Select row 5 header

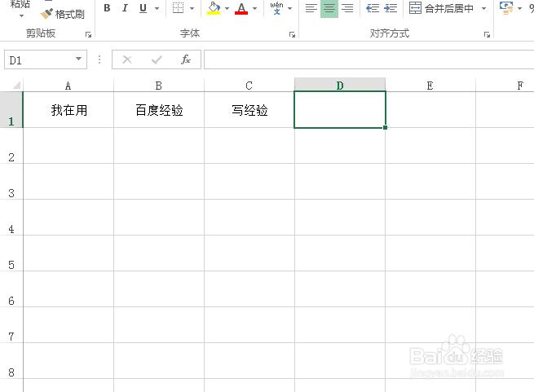click(11, 253)
